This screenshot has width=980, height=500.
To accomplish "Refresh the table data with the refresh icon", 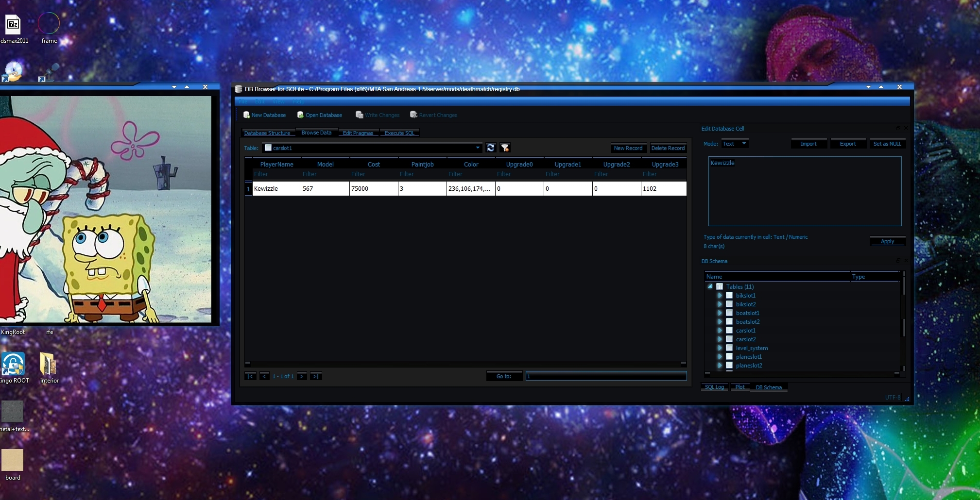I will point(491,148).
